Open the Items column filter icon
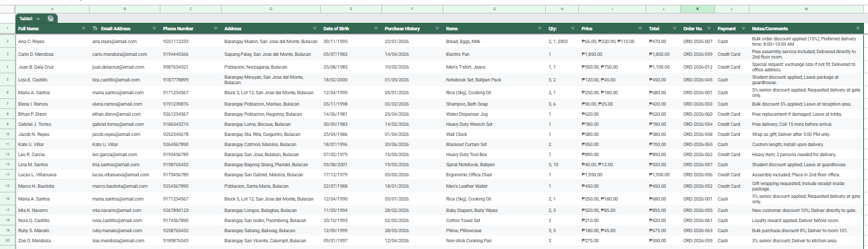 click(x=540, y=29)
